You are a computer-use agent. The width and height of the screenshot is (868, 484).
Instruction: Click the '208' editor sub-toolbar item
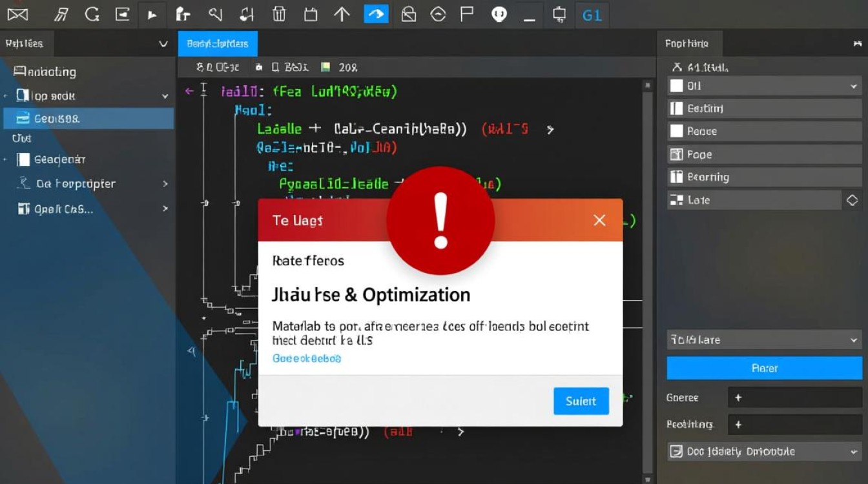point(340,67)
